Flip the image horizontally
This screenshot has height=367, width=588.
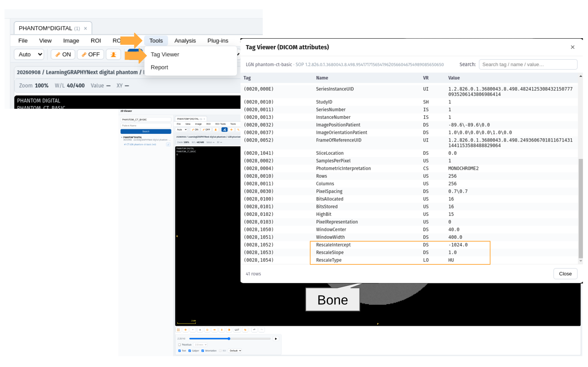point(215,330)
